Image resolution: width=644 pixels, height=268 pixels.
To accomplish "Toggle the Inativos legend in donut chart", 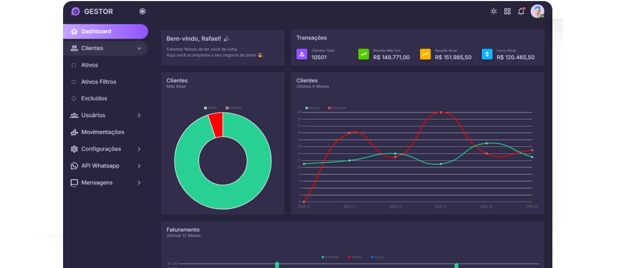I will pos(233,108).
